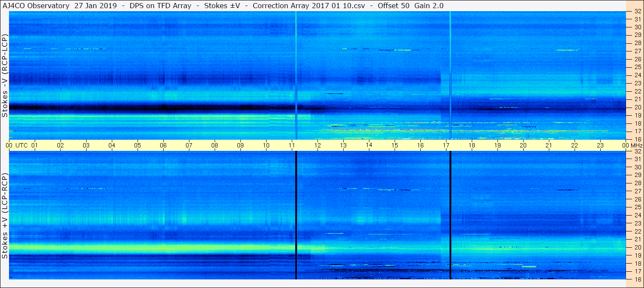This screenshot has height=288, width=644.
Task: Click the cyan vertical line after 11 UTC, upper panel
Action: coord(296,75)
